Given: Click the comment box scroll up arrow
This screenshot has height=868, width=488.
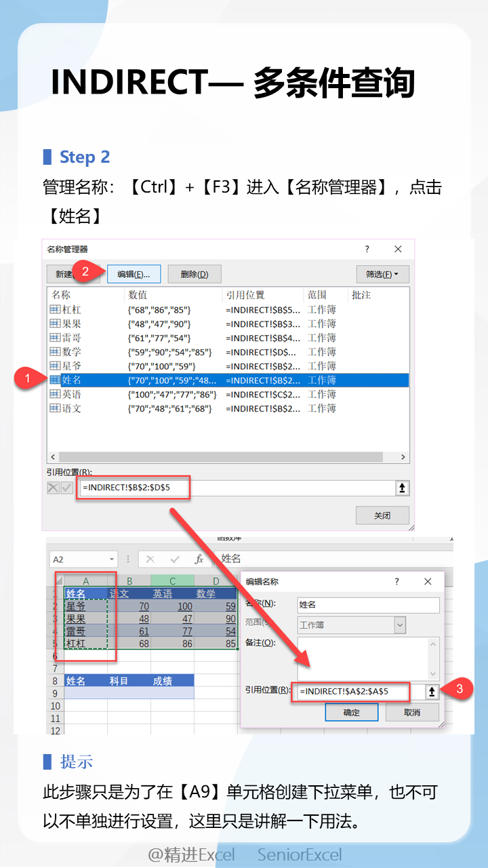Looking at the screenshot, I should (x=434, y=643).
